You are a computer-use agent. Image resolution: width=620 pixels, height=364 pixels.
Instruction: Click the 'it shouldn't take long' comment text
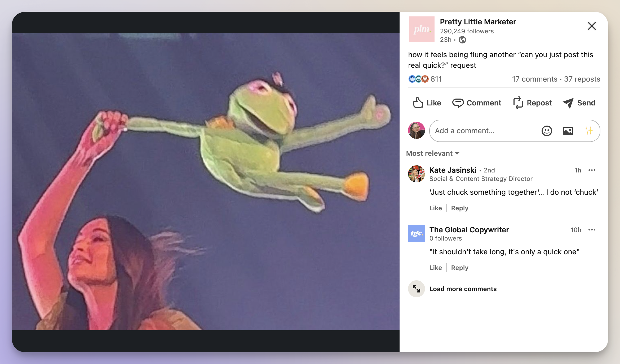click(x=504, y=252)
